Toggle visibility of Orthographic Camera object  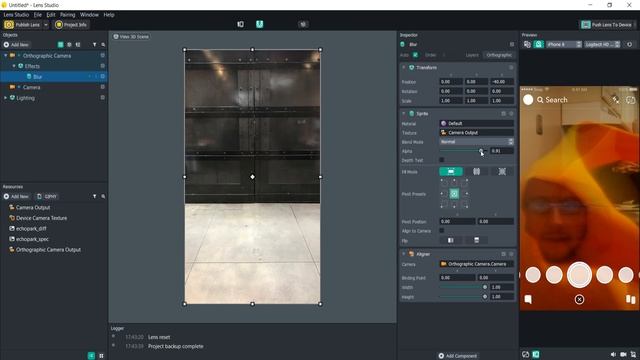[x=102, y=55]
